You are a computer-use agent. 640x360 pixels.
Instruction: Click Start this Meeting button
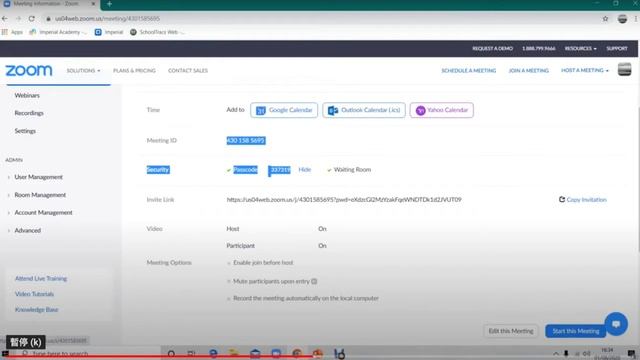(x=576, y=331)
